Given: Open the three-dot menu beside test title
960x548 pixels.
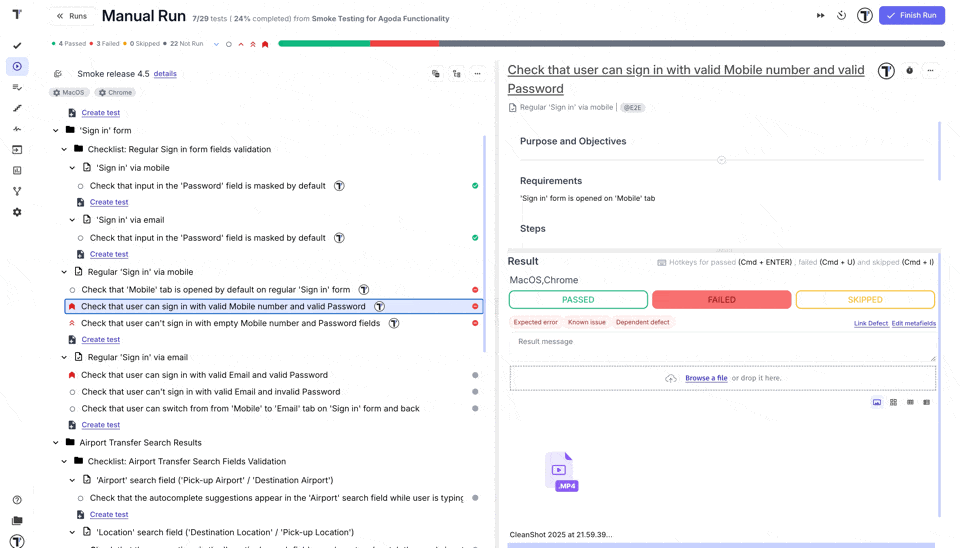Looking at the screenshot, I should [x=930, y=71].
